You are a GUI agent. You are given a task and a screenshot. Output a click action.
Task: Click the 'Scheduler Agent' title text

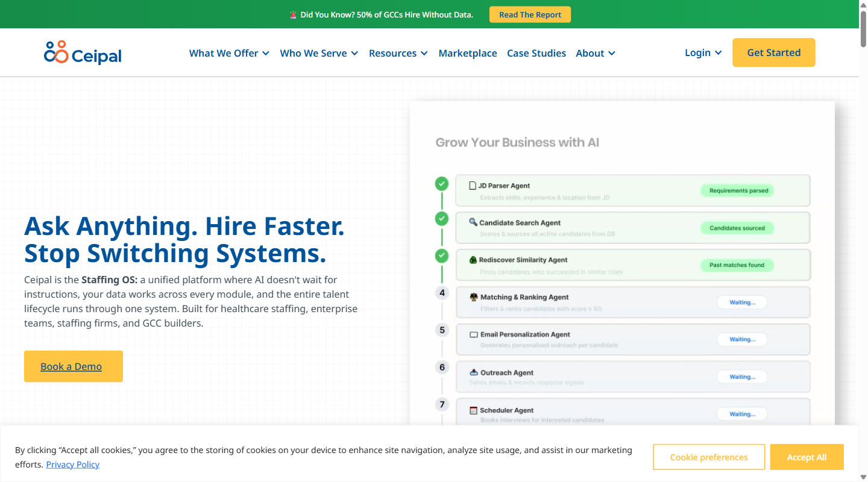coord(507,410)
